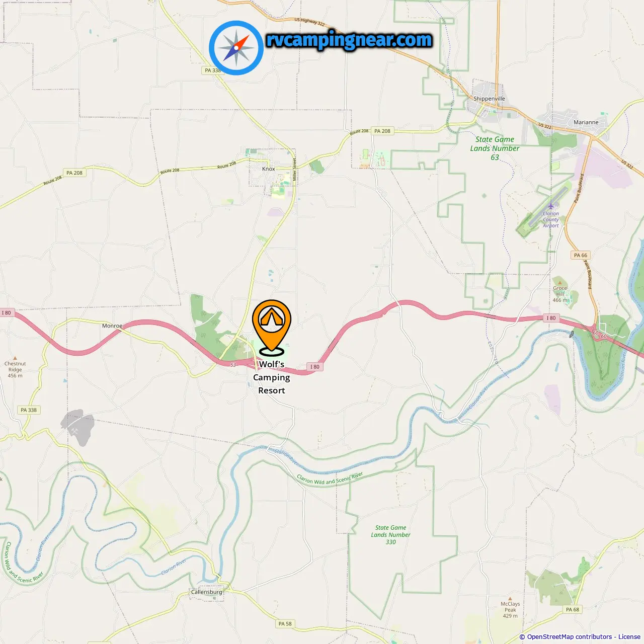644x644 pixels.
Task: Click the Callensburg town label
Action: (x=206, y=592)
